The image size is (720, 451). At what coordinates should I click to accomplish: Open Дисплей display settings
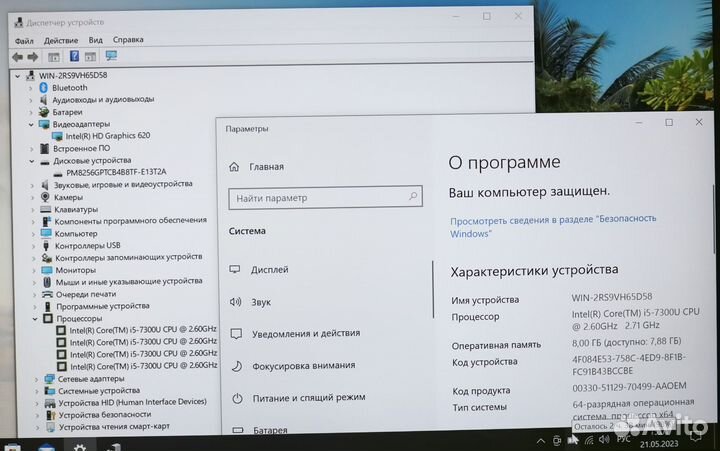[270, 270]
